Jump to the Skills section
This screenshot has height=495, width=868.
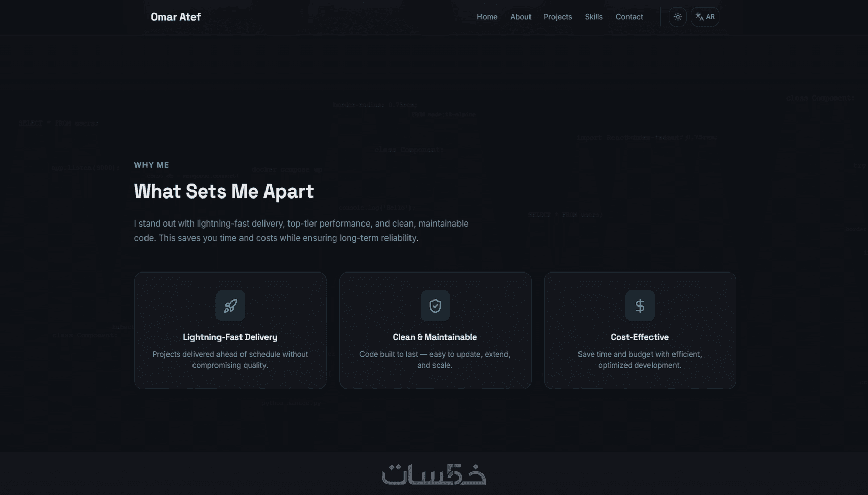[x=594, y=17]
